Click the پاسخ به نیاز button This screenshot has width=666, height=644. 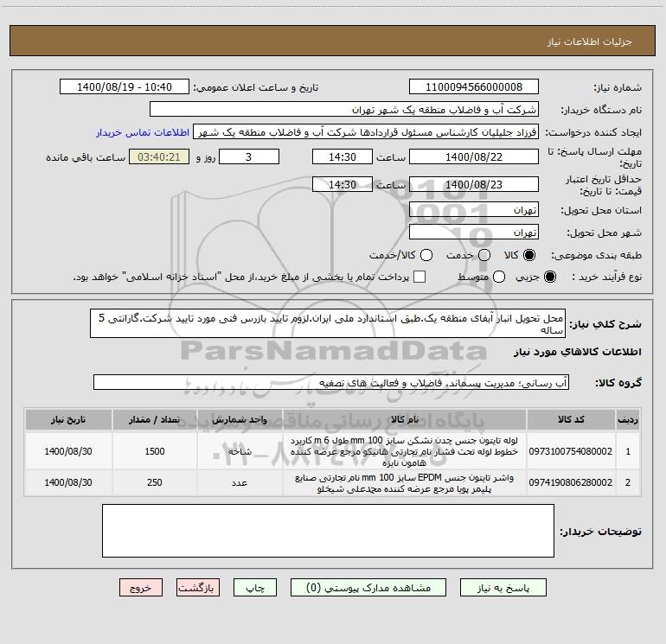[x=503, y=588]
